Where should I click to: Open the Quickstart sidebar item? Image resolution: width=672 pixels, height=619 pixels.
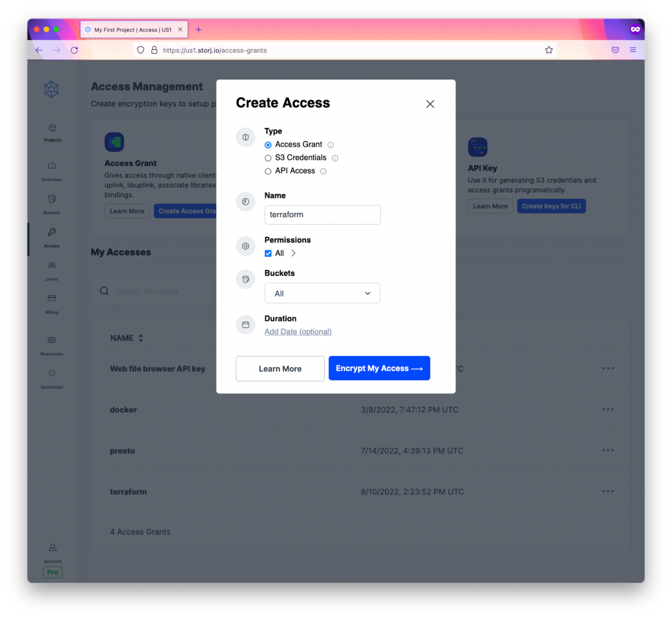(x=52, y=378)
